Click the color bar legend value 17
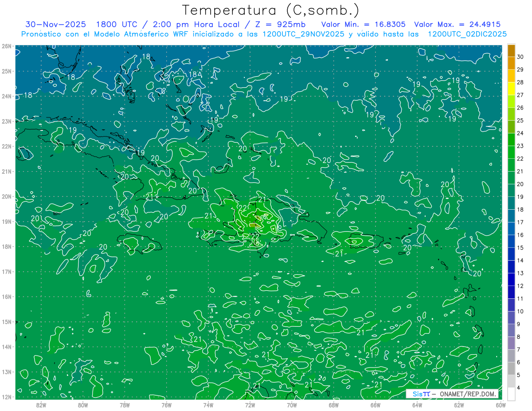This screenshot has height=411, width=532. click(520, 222)
